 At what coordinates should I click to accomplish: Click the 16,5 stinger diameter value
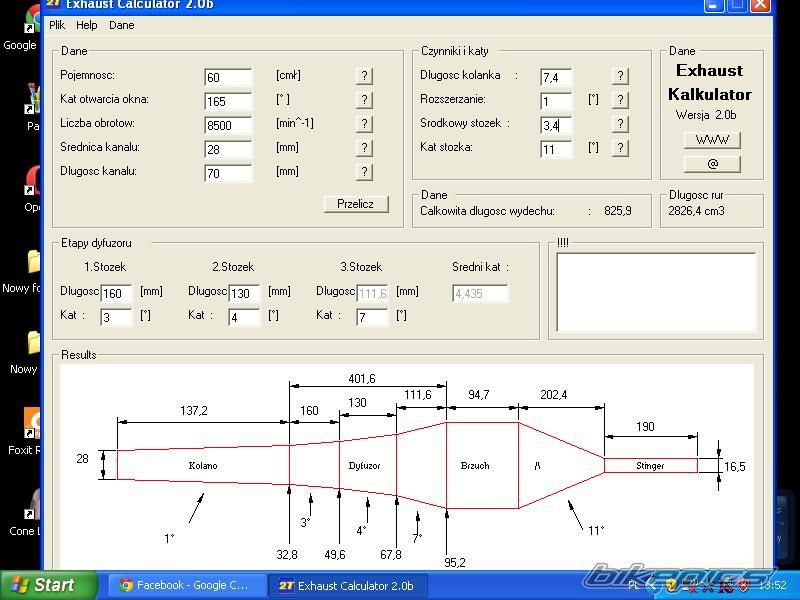[x=735, y=466]
